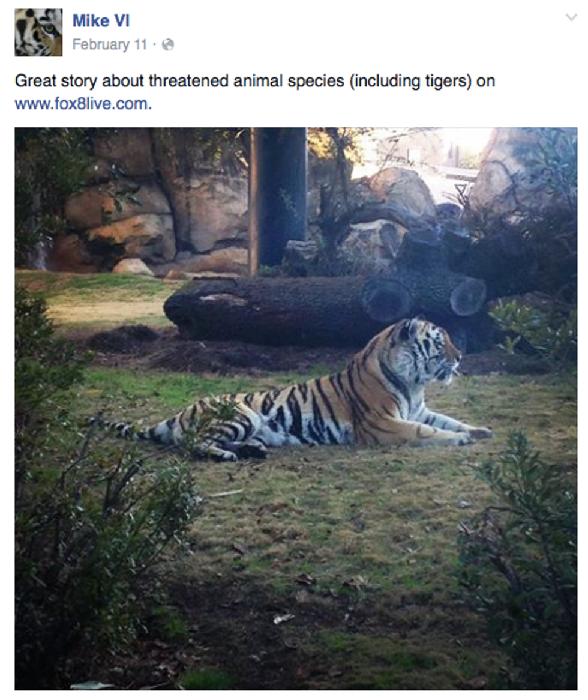This screenshot has width=588, height=700.
Task: Open the Mike VI page name link
Action: click(x=101, y=21)
